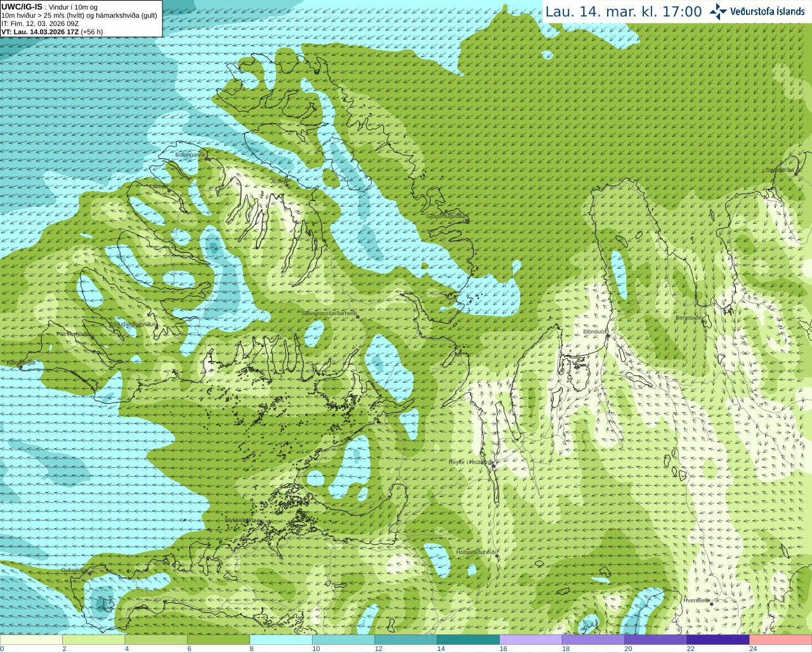Click the legend scale value 24

752,649
